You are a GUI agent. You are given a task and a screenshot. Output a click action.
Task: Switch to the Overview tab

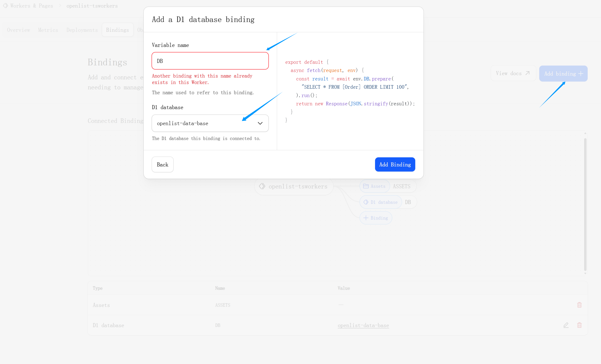pos(18,30)
